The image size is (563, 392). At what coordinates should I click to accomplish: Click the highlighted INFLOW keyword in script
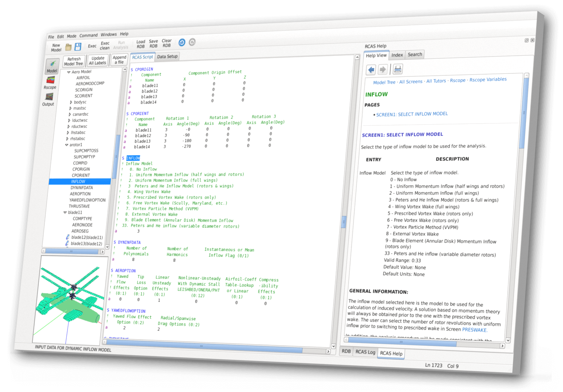[133, 158]
